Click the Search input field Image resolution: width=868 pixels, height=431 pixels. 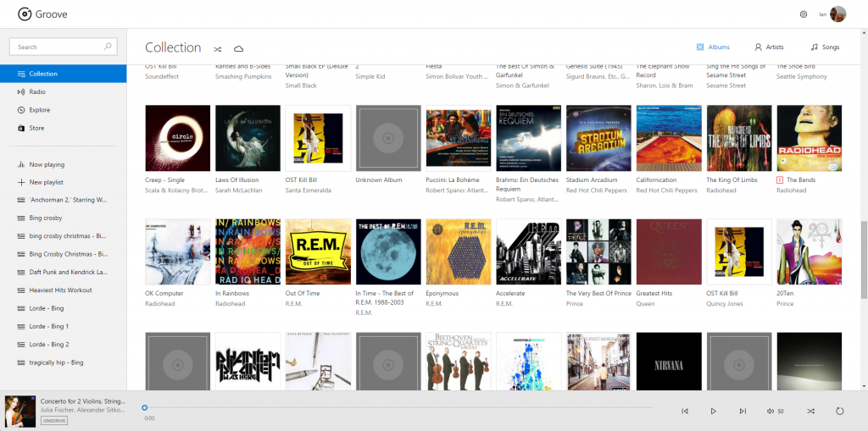pos(63,47)
